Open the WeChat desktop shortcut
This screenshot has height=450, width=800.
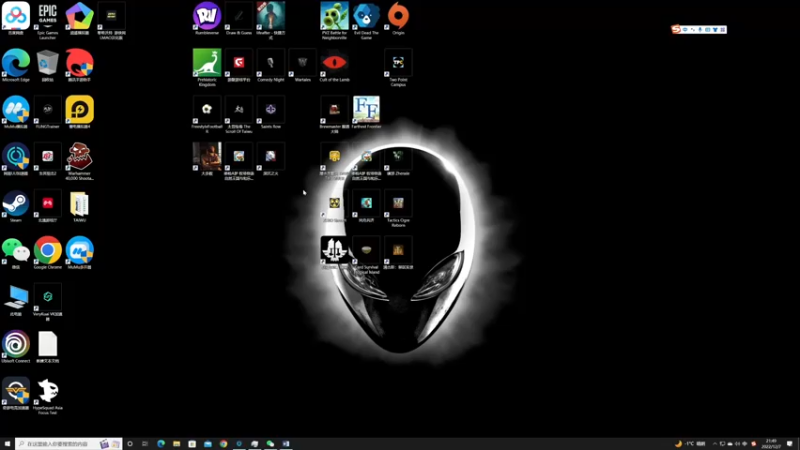[x=16, y=253]
